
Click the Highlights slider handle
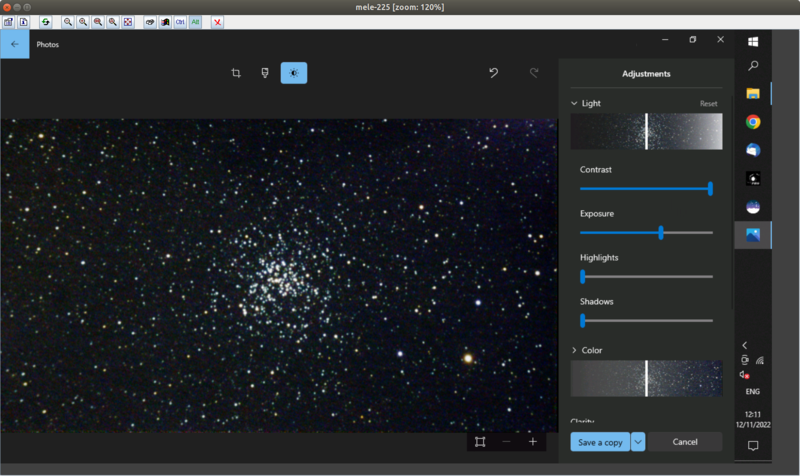583,277
